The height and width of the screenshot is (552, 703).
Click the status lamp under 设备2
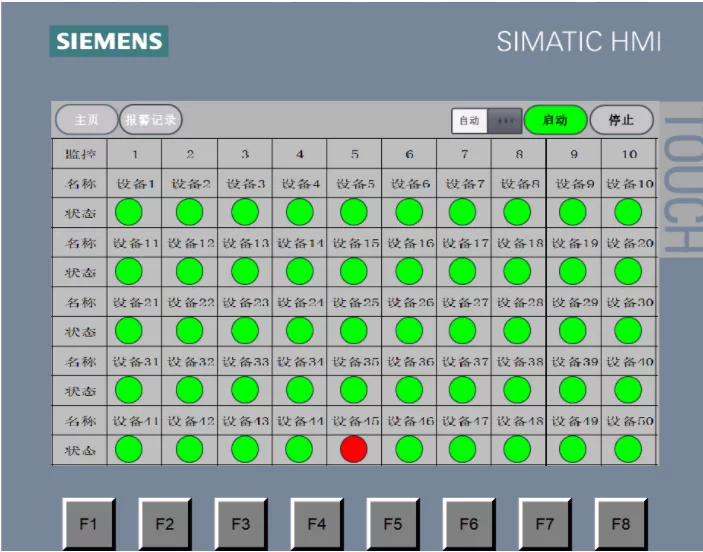pos(190,212)
